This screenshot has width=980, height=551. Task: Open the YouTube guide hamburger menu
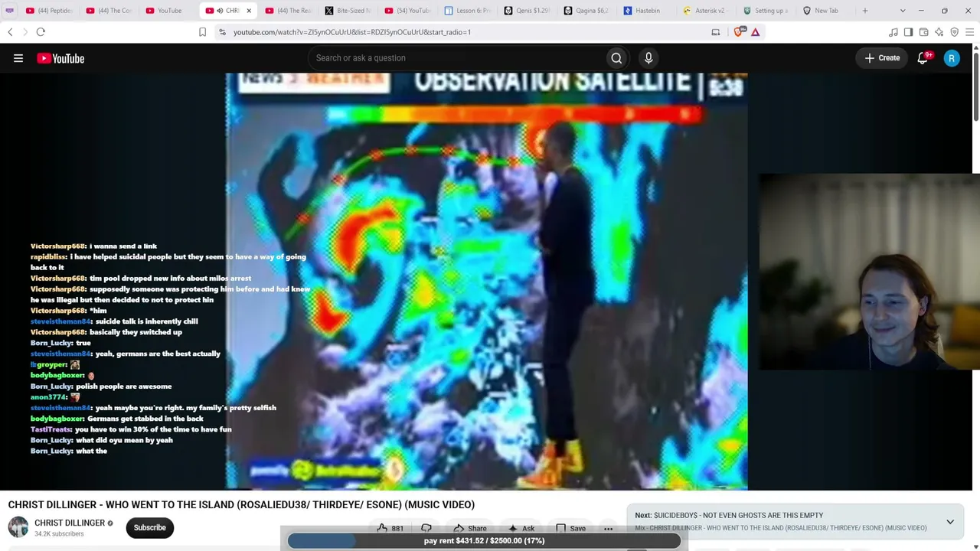click(18, 58)
